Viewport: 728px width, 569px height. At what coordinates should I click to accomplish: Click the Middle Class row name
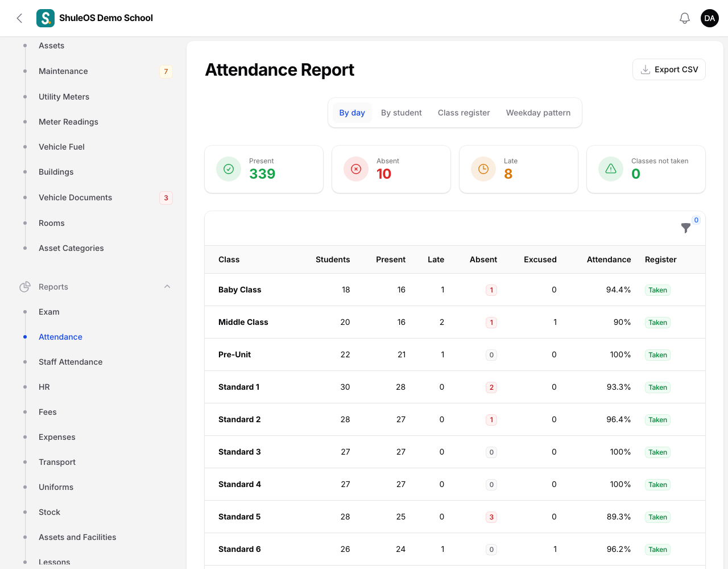243,322
